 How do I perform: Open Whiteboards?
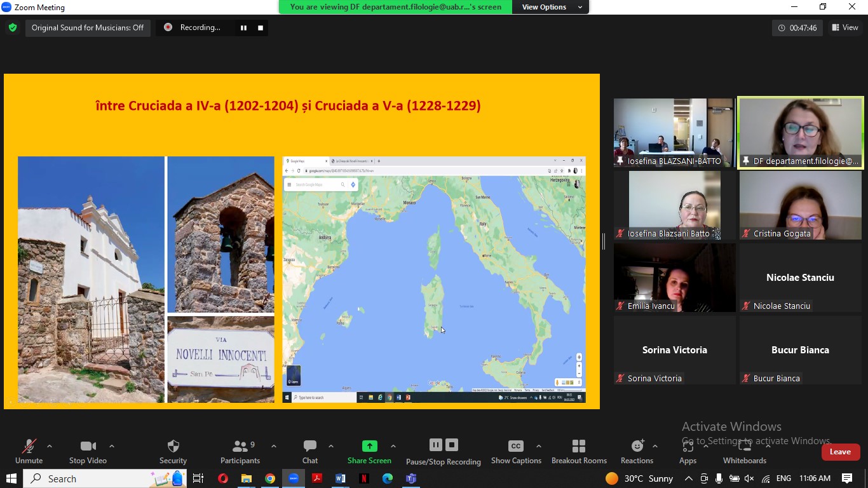coord(745,452)
